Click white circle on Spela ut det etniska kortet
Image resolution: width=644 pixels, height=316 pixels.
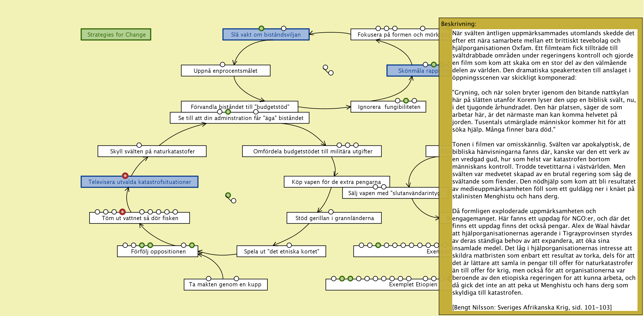289,245
